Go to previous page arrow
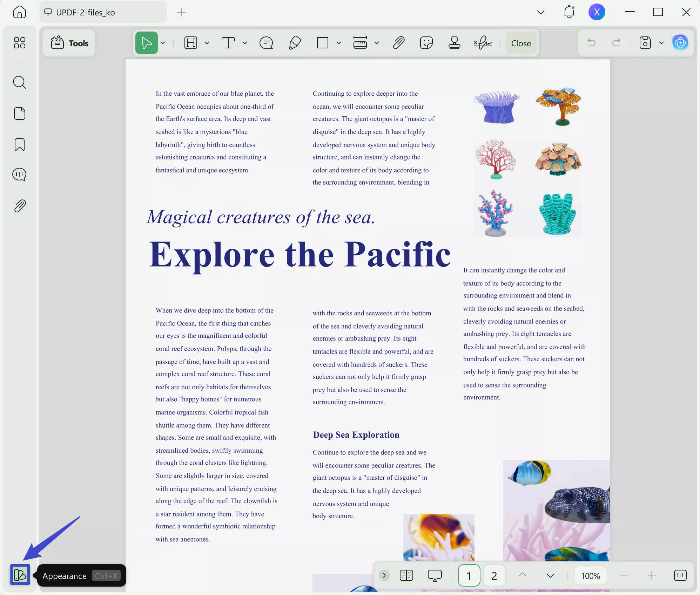This screenshot has width=700, height=595. click(523, 575)
